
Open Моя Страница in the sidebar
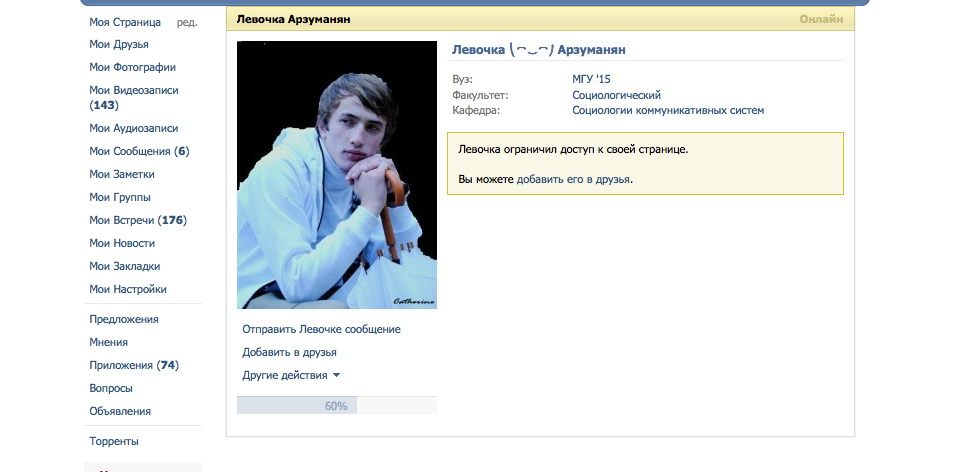(125, 22)
